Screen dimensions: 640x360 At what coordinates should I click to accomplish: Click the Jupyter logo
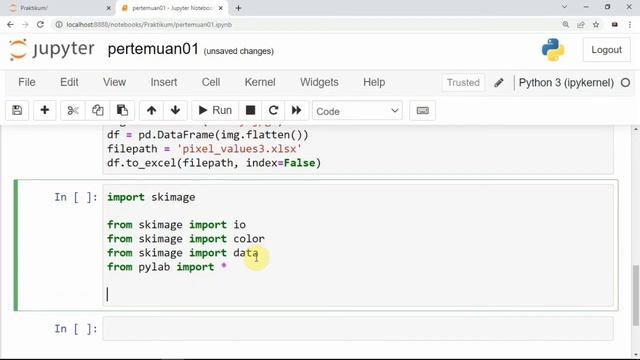coord(52,49)
